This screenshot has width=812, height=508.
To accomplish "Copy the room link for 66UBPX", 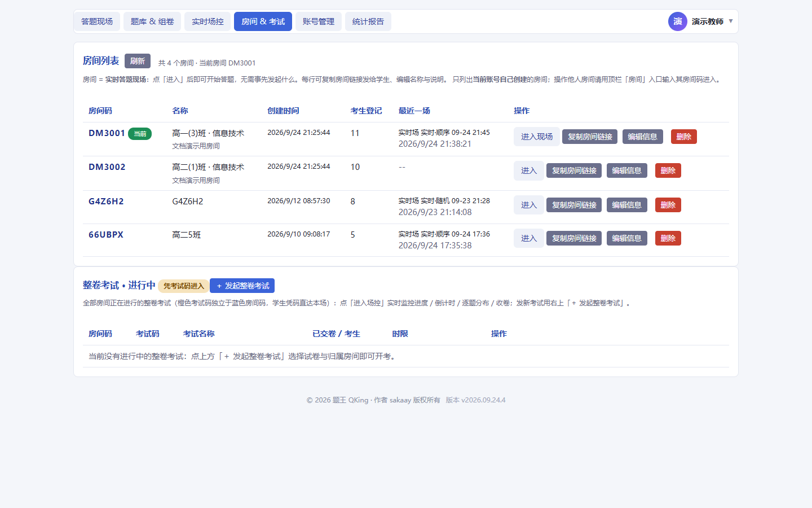I will click(574, 238).
